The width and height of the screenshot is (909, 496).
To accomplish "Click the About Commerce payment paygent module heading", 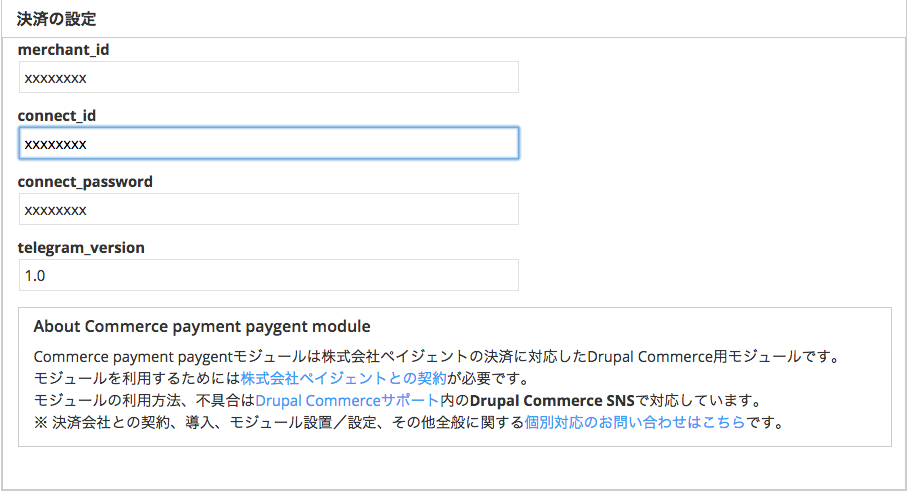I will 202,327.
